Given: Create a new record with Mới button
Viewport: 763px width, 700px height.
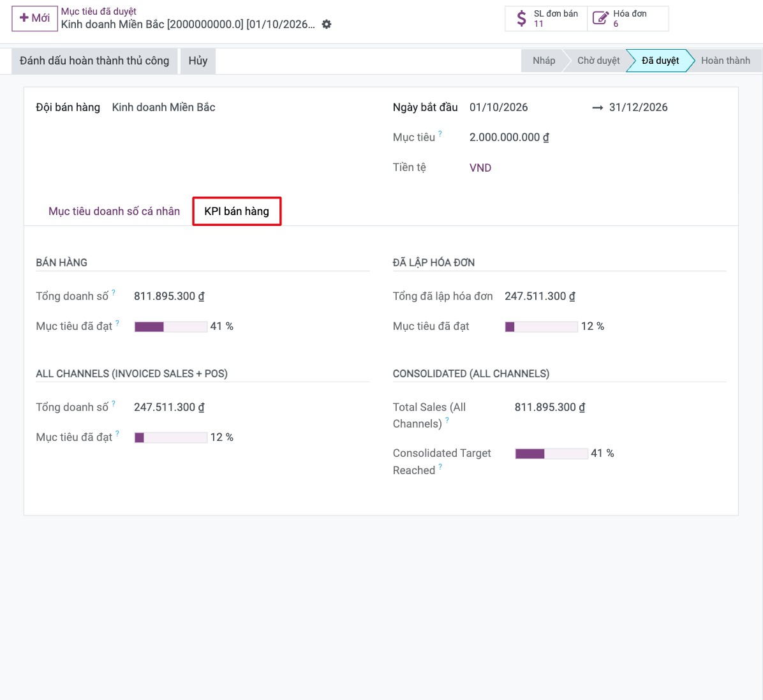Looking at the screenshot, I should [x=34, y=18].
